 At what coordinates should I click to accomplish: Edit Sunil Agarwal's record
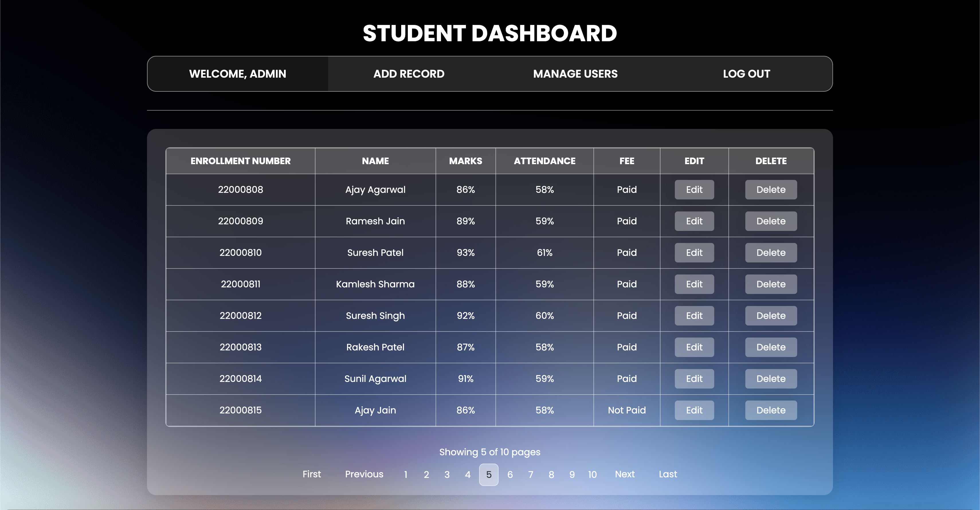tap(694, 379)
